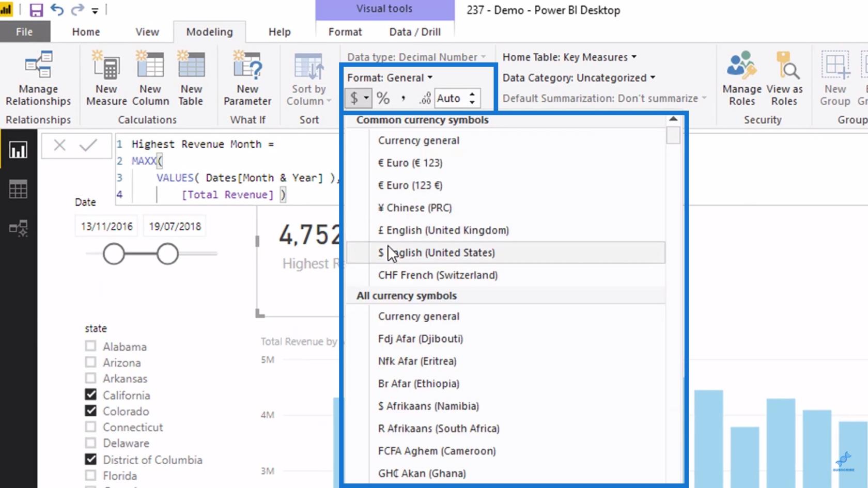Click View as Roles
This screenshot has width=868, height=488.
(784, 78)
